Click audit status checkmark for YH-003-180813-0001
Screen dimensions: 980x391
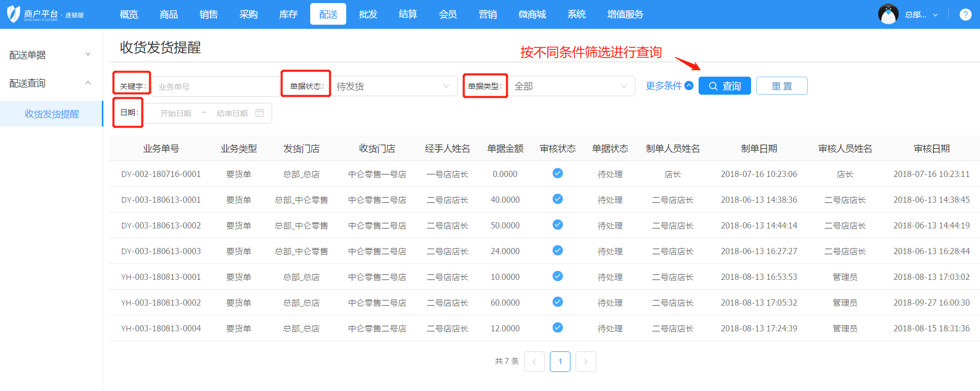(x=557, y=276)
